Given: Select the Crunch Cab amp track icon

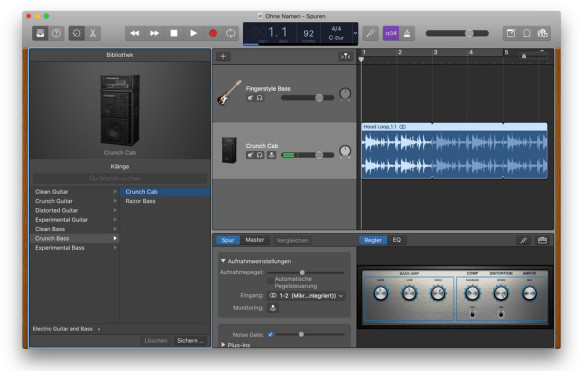Looking at the screenshot, I should (229, 150).
